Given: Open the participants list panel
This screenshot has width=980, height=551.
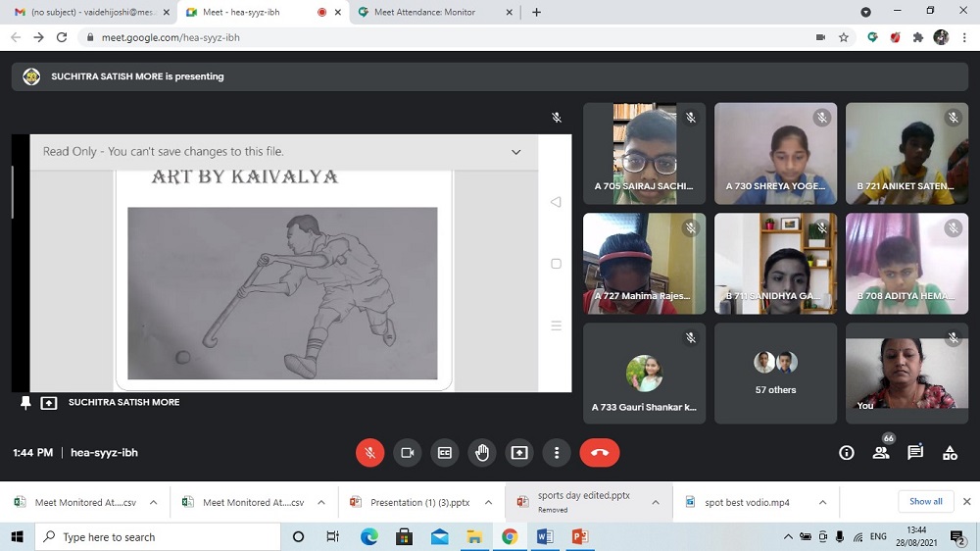Looking at the screenshot, I should (881, 452).
